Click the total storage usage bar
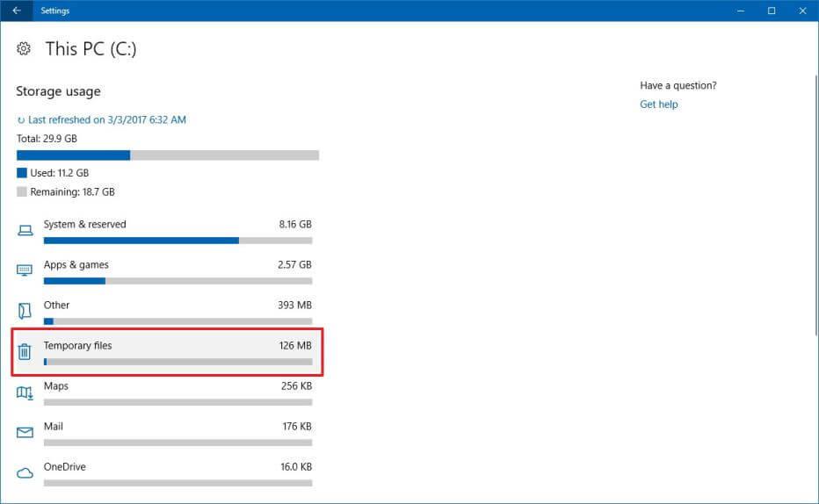This screenshot has height=504, width=819. (x=168, y=155)
